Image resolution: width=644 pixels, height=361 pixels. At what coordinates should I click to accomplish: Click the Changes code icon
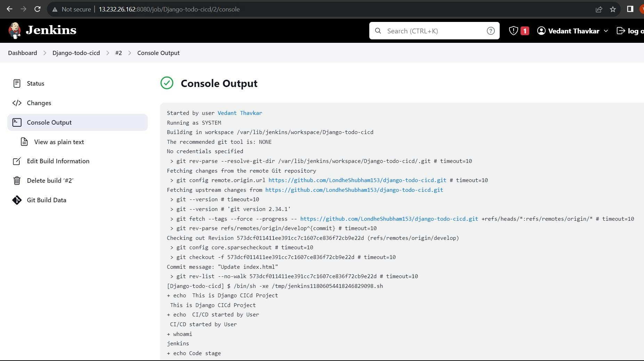pyautogui.click(x=17, y=103)
